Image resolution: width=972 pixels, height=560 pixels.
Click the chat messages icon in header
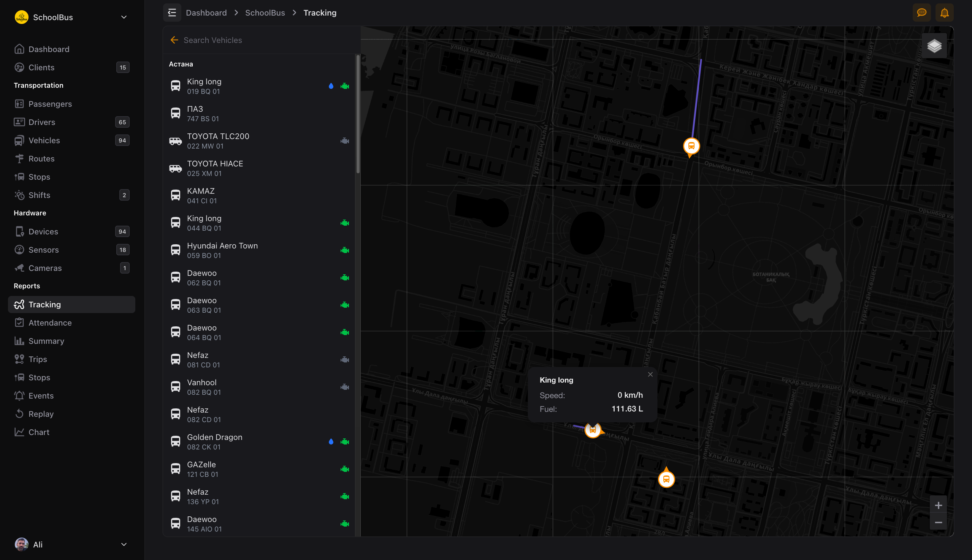pyautogui.click(x=921, y=12)
